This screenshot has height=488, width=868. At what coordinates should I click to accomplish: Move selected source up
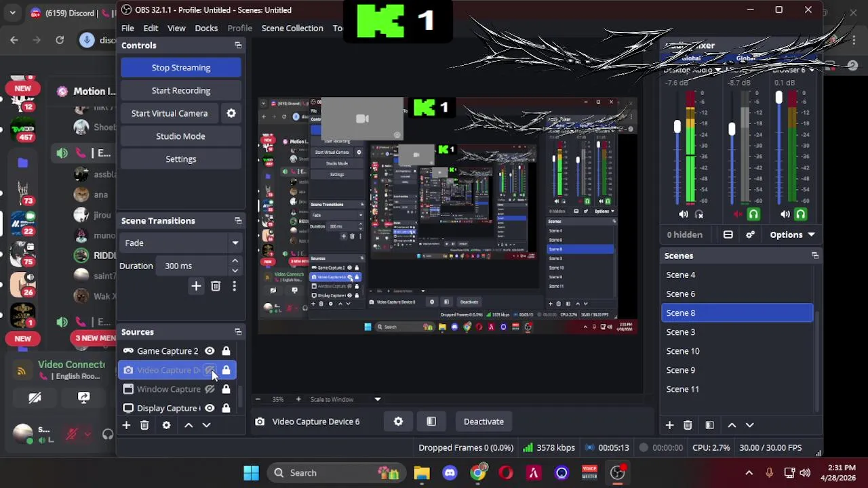(x=189, y=425)
